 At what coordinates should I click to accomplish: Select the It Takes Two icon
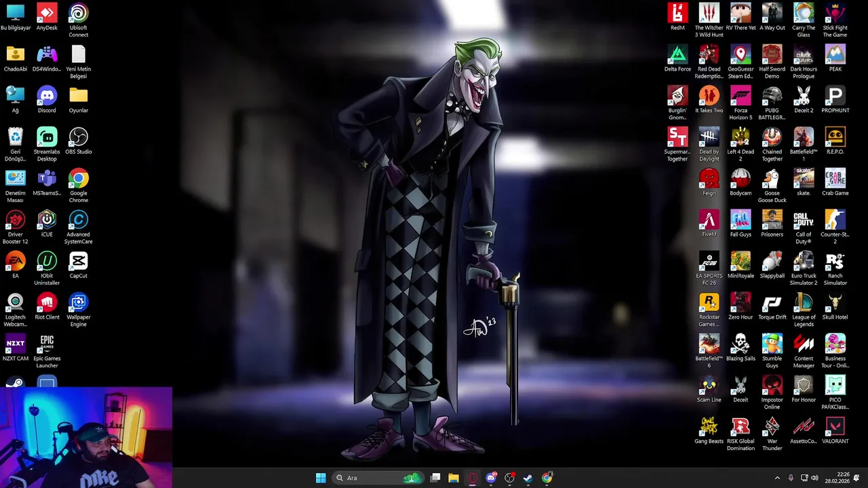coord(709,100)
